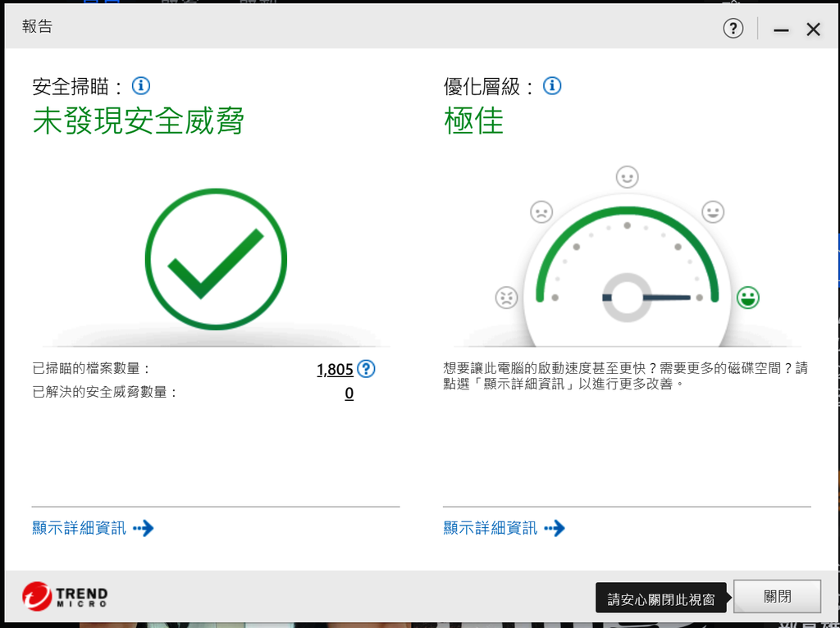
Task: Click the 請安心關閉此視窗 tooltip
Action: pos(661,598)
